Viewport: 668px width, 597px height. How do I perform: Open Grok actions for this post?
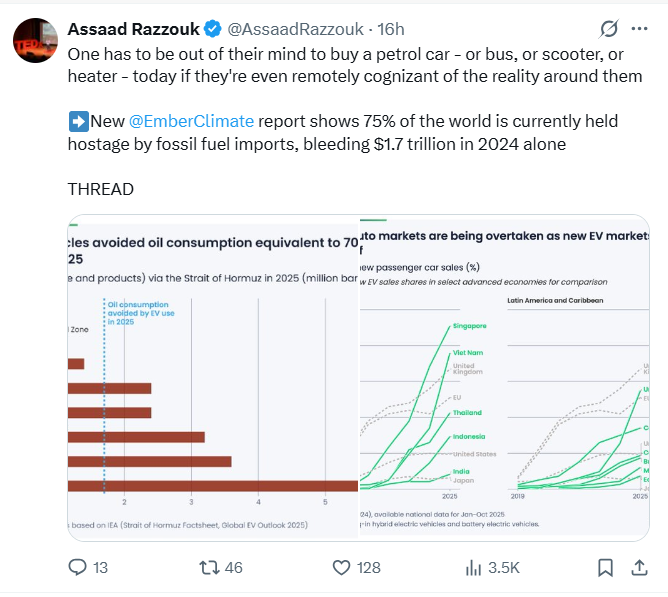tap(607, 27)
